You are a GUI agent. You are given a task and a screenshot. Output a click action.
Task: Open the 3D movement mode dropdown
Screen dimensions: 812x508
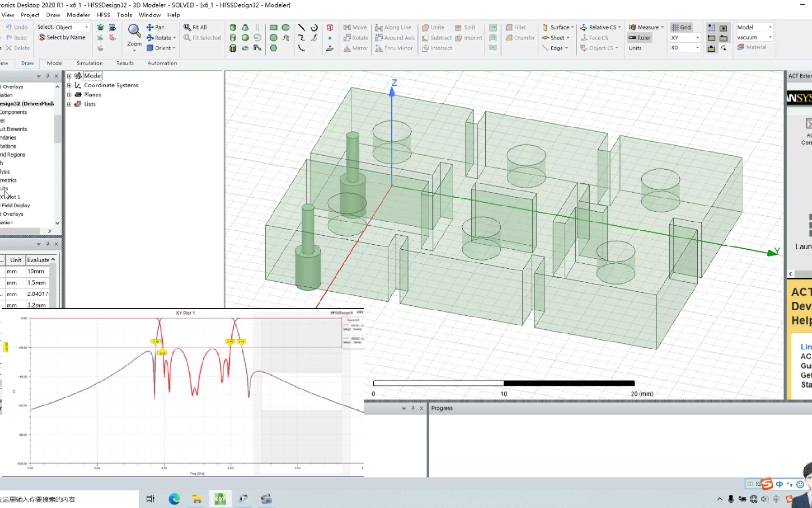click(685, 48)
